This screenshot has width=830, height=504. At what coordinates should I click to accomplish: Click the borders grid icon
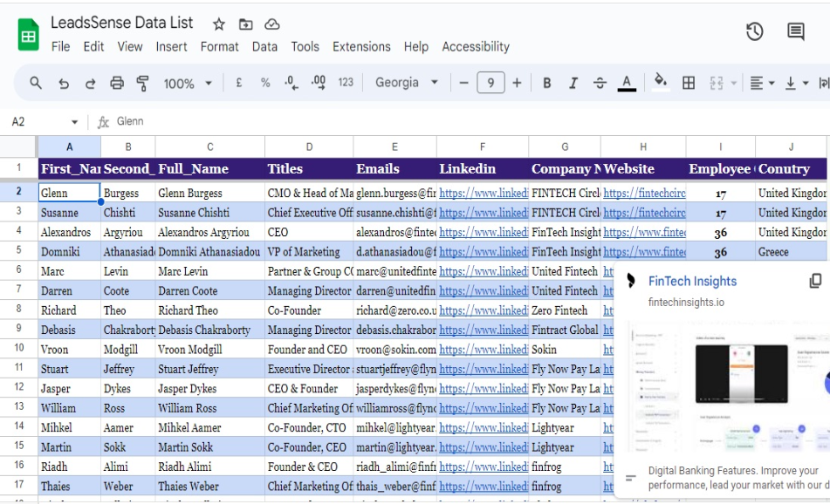click(689, 83)
